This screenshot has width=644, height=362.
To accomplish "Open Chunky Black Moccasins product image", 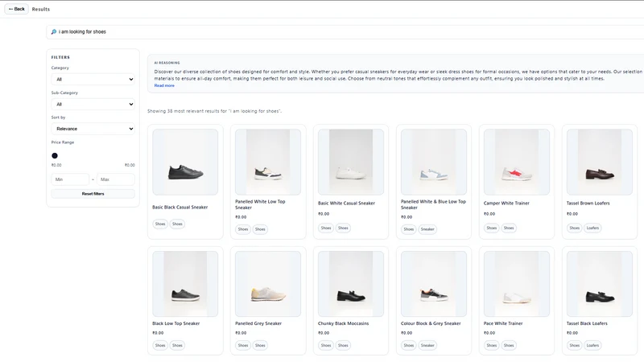I will (x=351, y=284).
